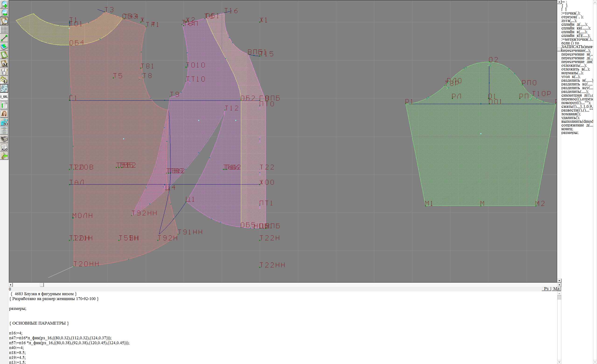
Task: Click the G gradation icon
Action: [4, 80]
